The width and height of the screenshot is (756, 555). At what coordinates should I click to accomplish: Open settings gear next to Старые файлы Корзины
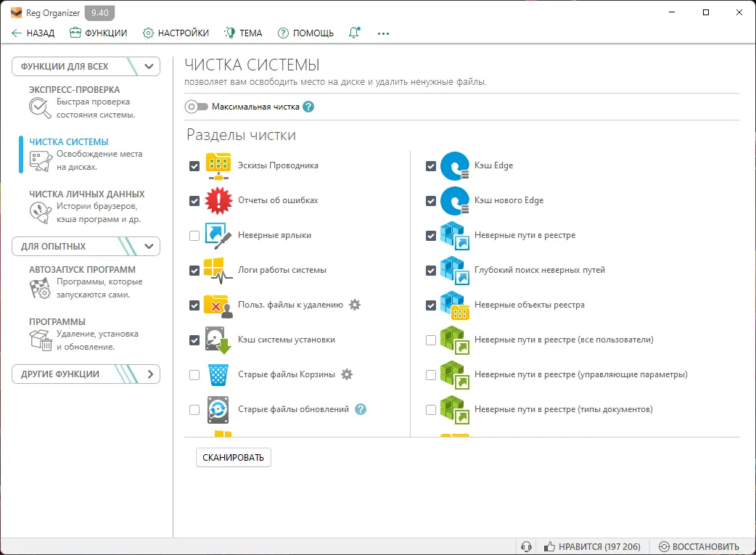[347, 374]
